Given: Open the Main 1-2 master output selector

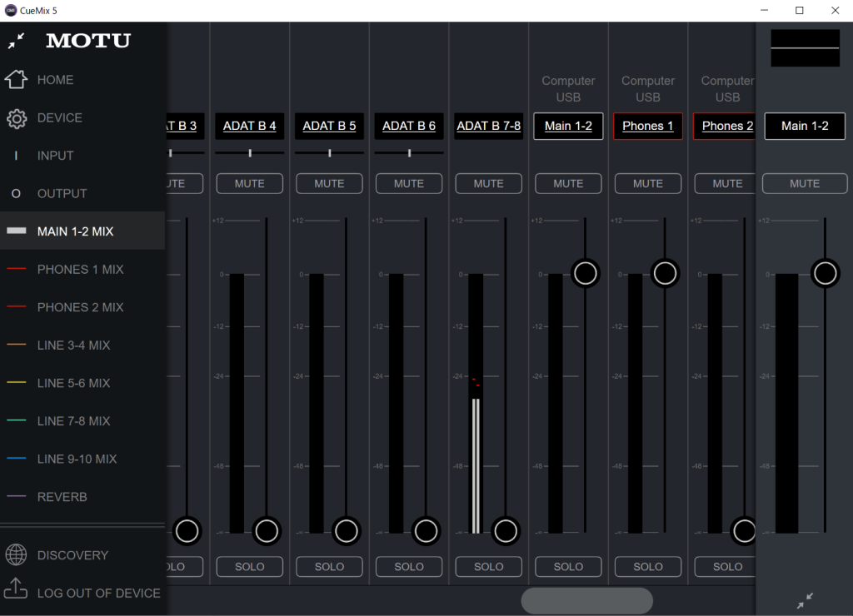Looking at the screenshot, I should pos(805,126).
